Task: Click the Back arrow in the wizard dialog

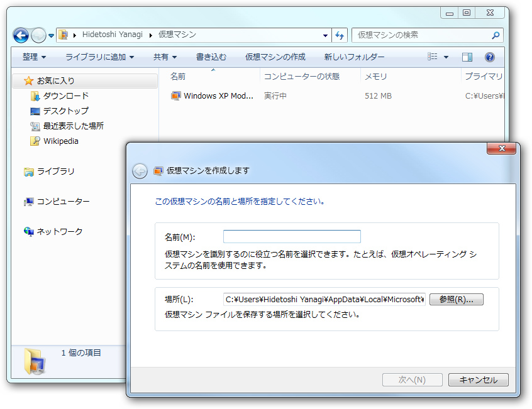Action: [x=140, y=170]
